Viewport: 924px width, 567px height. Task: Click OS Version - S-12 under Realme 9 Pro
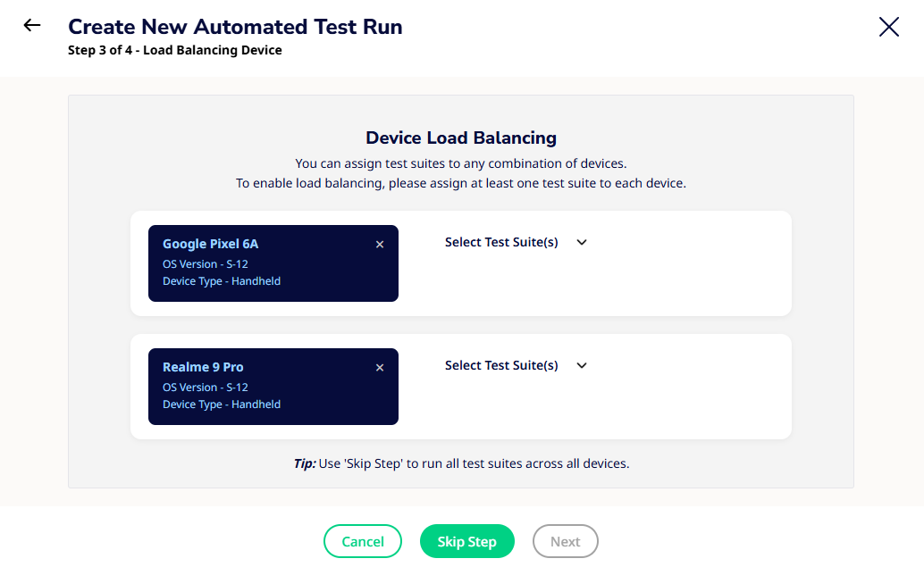coord(205,387)
